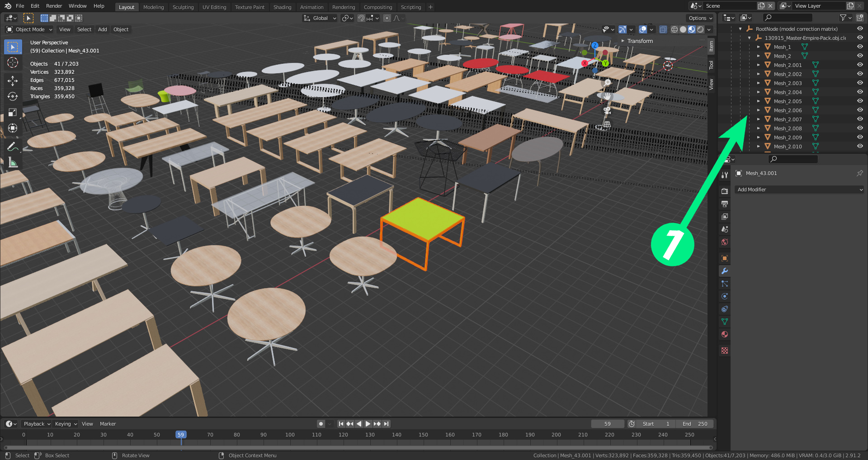Select the Scale tool
The height and width of the screenshot is (460, 868).
13,112
